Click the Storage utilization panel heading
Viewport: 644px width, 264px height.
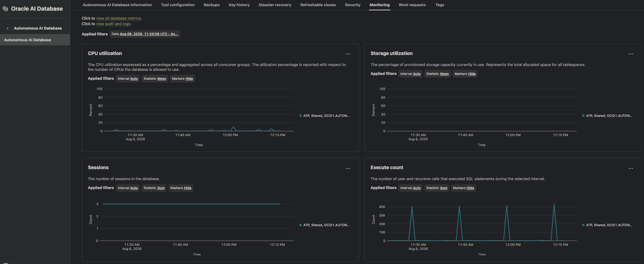coord(391,53)
